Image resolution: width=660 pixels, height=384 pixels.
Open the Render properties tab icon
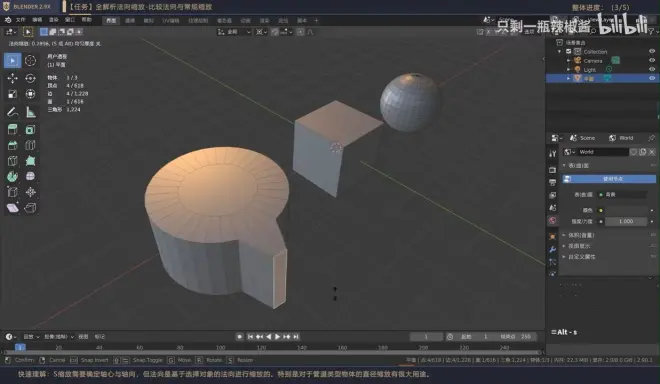click(553, 169)
